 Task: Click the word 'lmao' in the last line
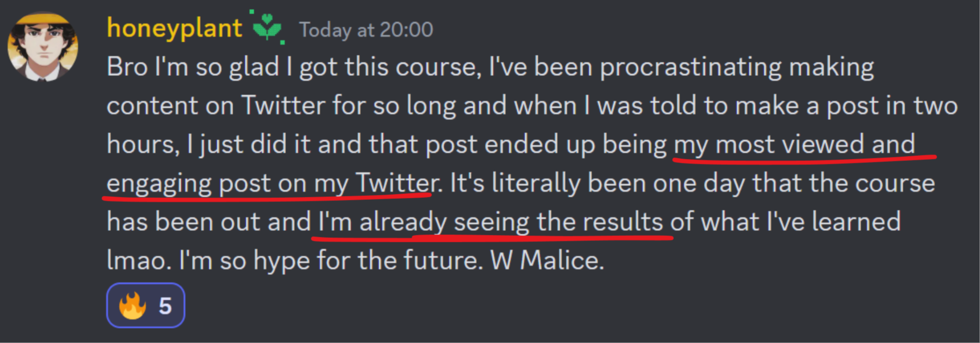[x=138, y=260]
